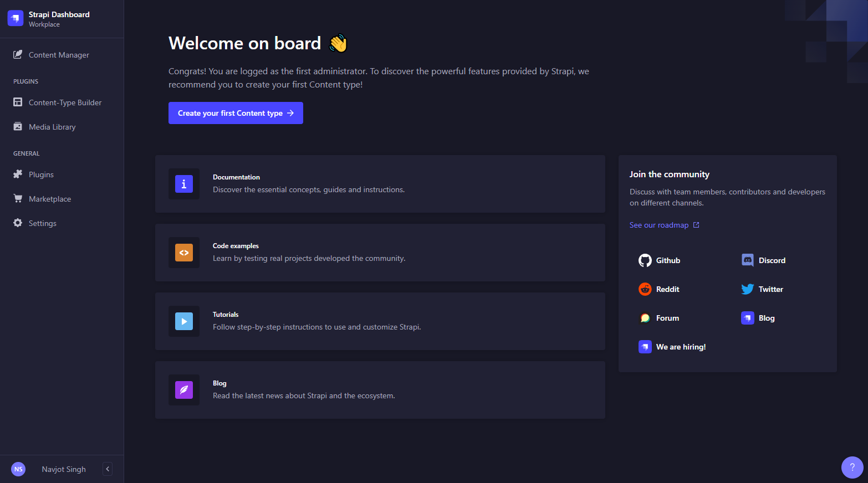Click the Content-Type Builder layout icon
The image size is (868, 483).
point(18,102)
